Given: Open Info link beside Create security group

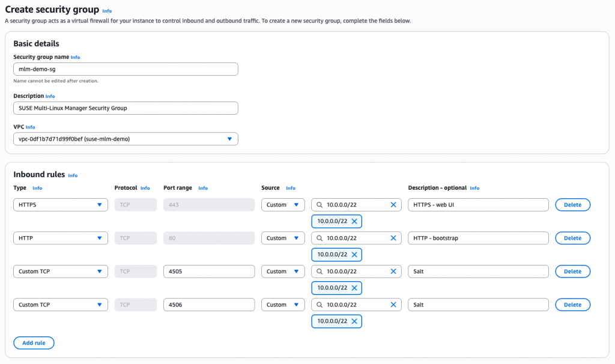Looking at the screenshot, I should coord(107,11).
